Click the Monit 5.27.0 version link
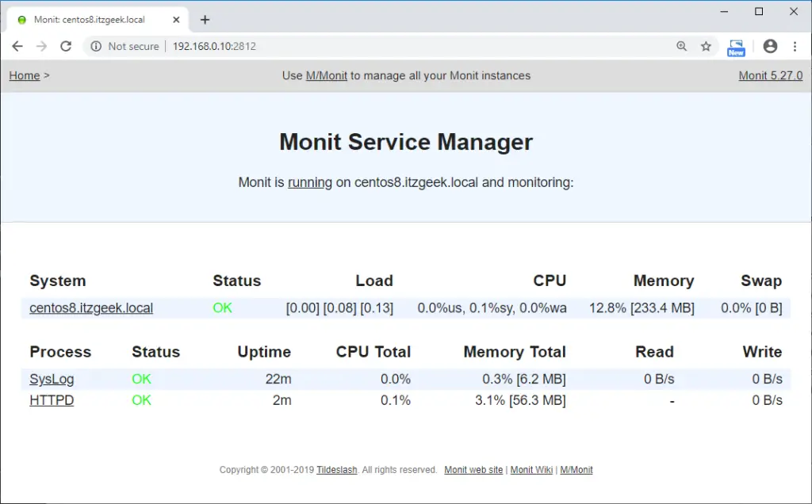This screenshot has width=812, height=504. tap(769, 75)
